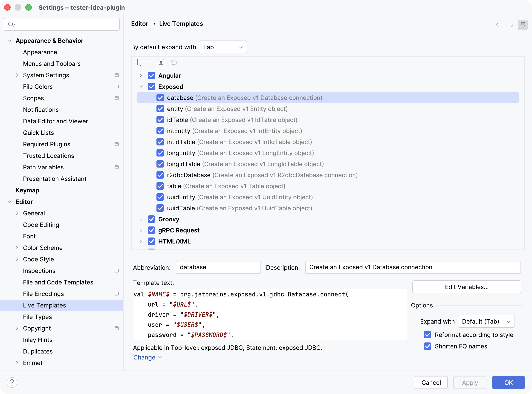532x394 pixels.
Task: Open the Duplicates settings page
Action: pos(38,351)
